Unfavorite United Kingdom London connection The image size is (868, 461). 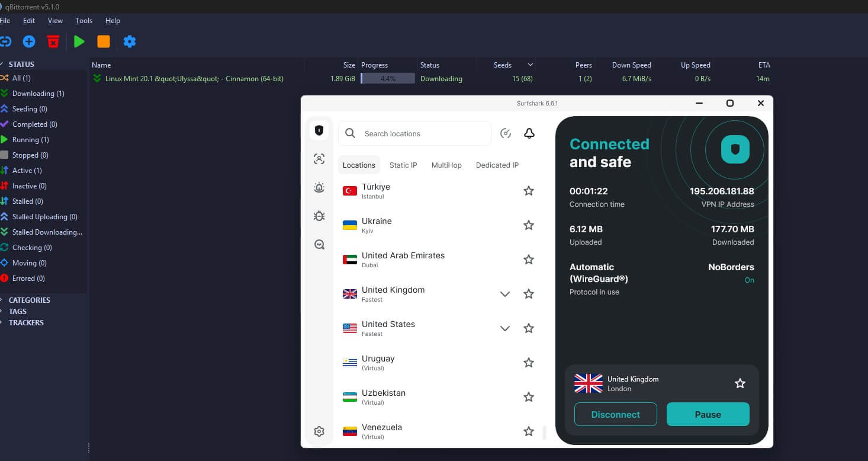click(x=740, y=383)
